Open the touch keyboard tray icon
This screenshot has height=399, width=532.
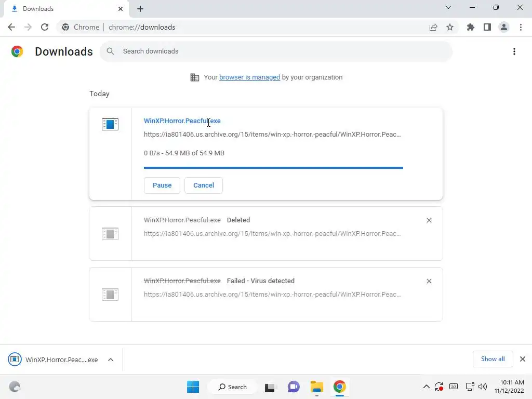[453, 387]
